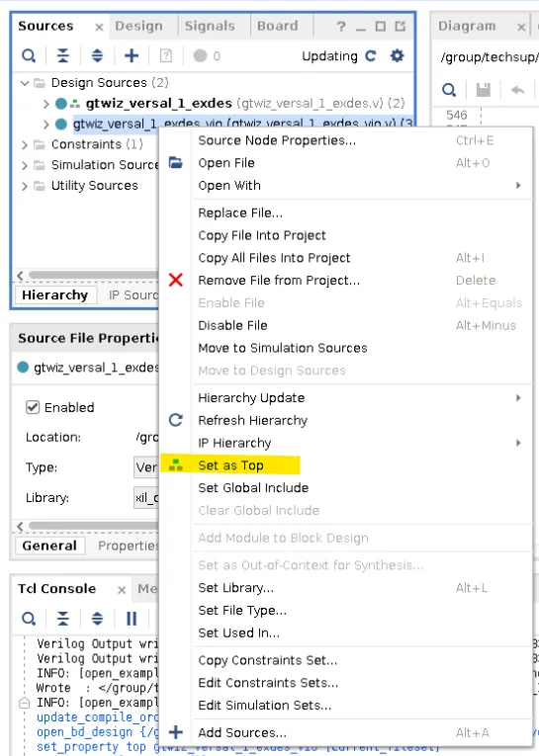This screenshot has width=539, height=756.
Task: Expand the Utility Sources folder
Action: (25, 186)
